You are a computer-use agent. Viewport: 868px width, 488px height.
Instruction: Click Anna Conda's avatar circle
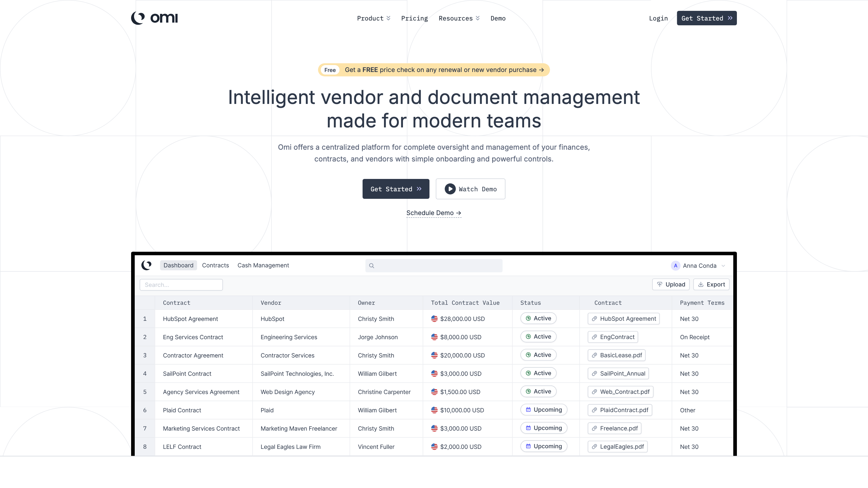point(675,266)
